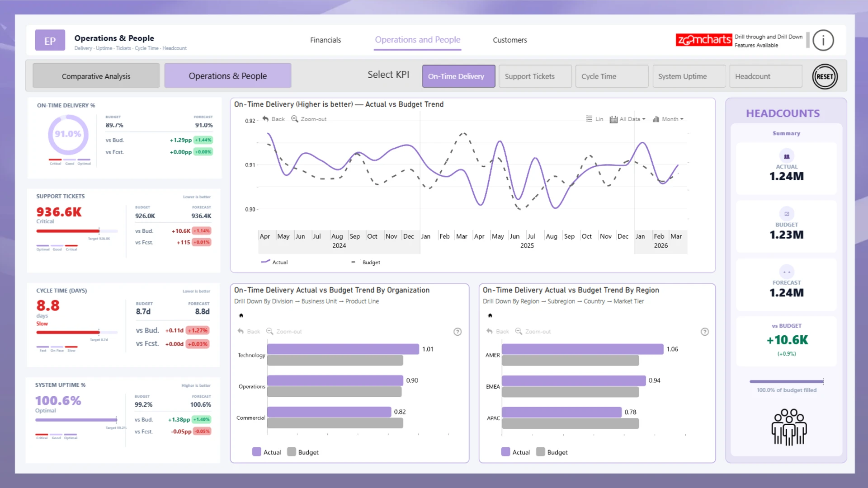Click help icon in Organization chart

click(458, 332)
